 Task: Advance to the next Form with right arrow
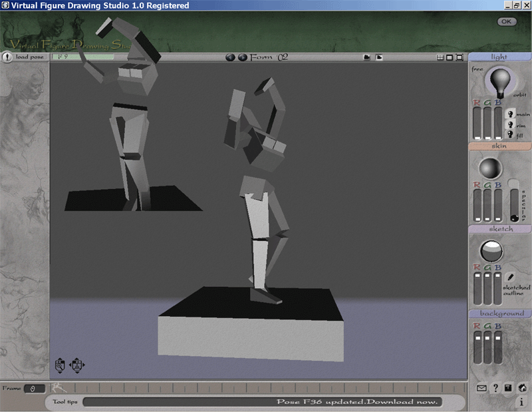243,57
